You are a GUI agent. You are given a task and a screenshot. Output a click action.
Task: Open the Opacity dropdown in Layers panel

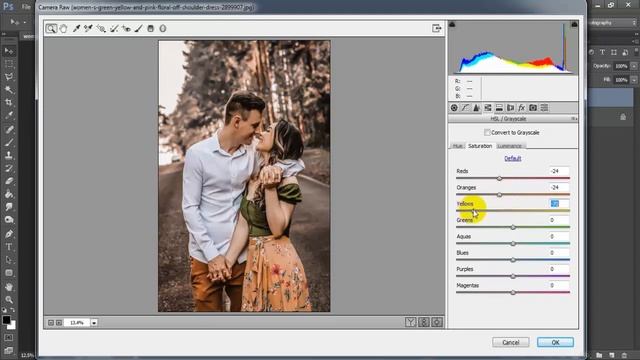pyautogui.click(x=634, y=66)
